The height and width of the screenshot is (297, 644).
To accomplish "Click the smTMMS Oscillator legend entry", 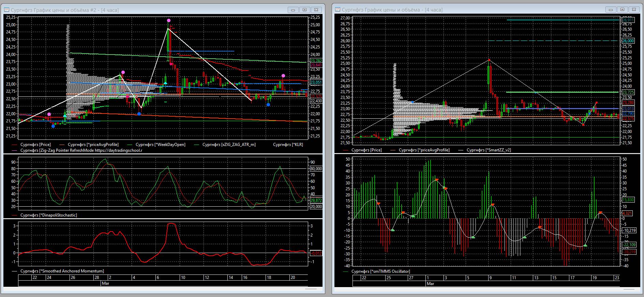I will (x=380, y=271).
